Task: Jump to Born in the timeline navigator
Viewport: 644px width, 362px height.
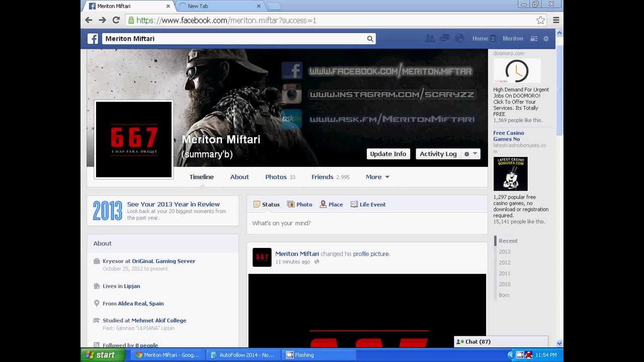Action: (504, 295)
